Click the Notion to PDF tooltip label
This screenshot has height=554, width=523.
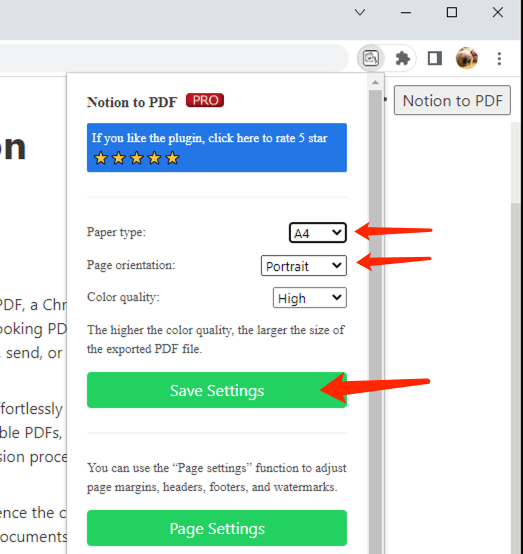pos(452,100)
